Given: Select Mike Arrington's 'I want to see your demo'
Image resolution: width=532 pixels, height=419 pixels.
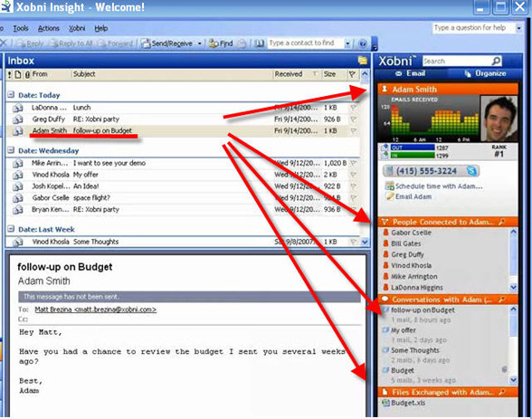Looking at the screenshot, I should point(183,163).
